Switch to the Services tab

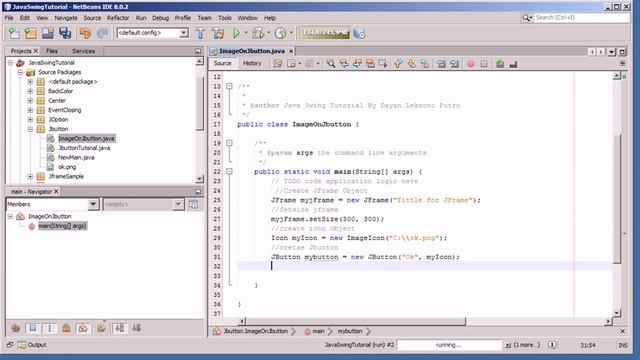(x=83, y=51)
